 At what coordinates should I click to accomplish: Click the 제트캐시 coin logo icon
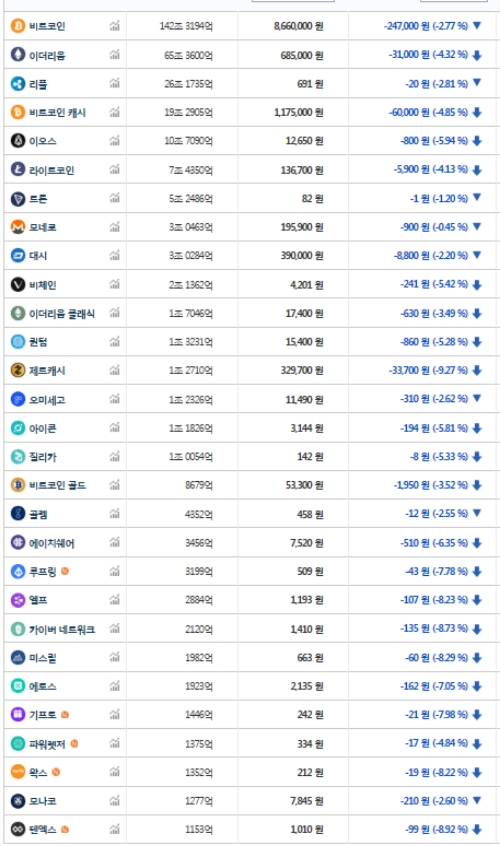[x=18, y=370]
